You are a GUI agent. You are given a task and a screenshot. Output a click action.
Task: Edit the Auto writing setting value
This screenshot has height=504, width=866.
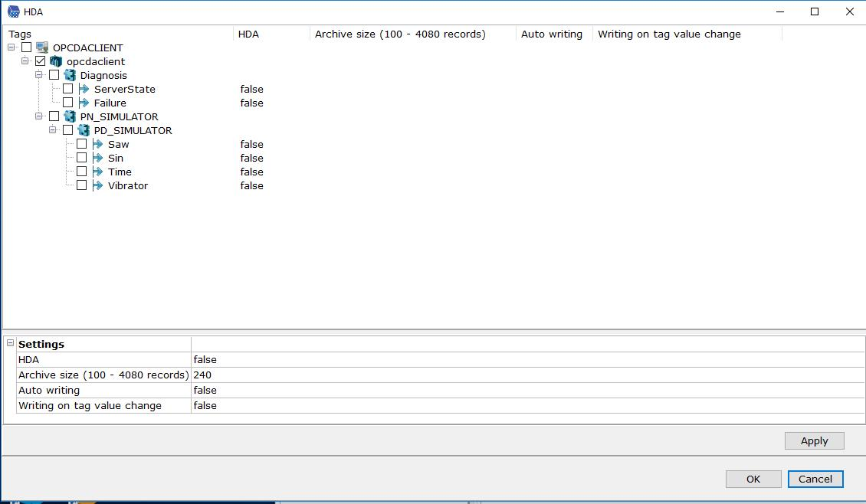coord(527,391)
